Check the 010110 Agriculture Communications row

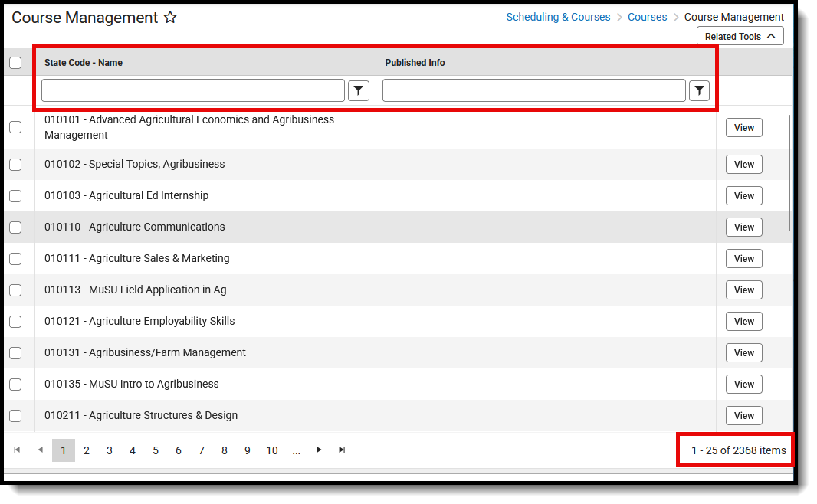15,227
